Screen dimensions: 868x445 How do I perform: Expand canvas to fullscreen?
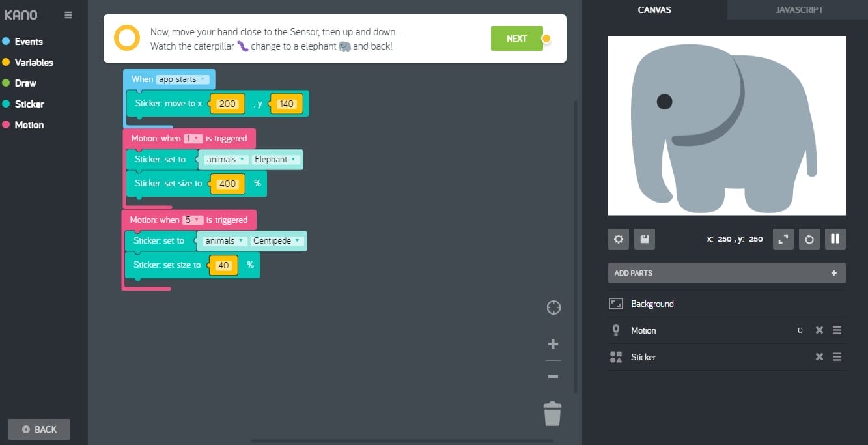(783, 239)
